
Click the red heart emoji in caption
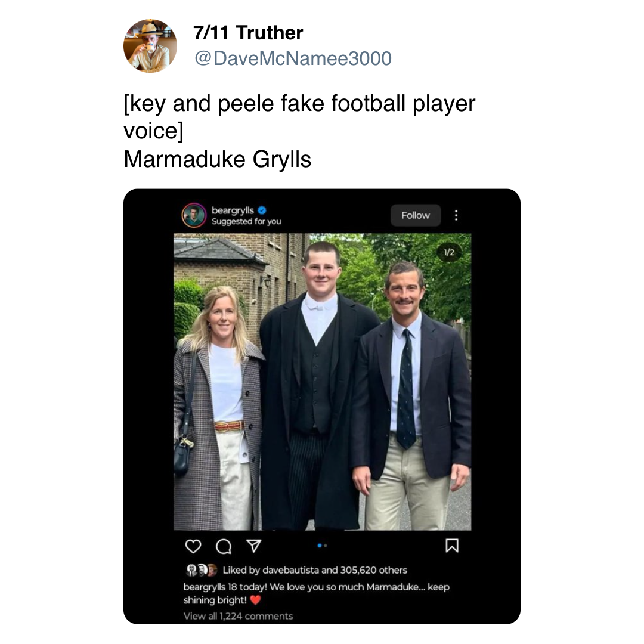255,600
